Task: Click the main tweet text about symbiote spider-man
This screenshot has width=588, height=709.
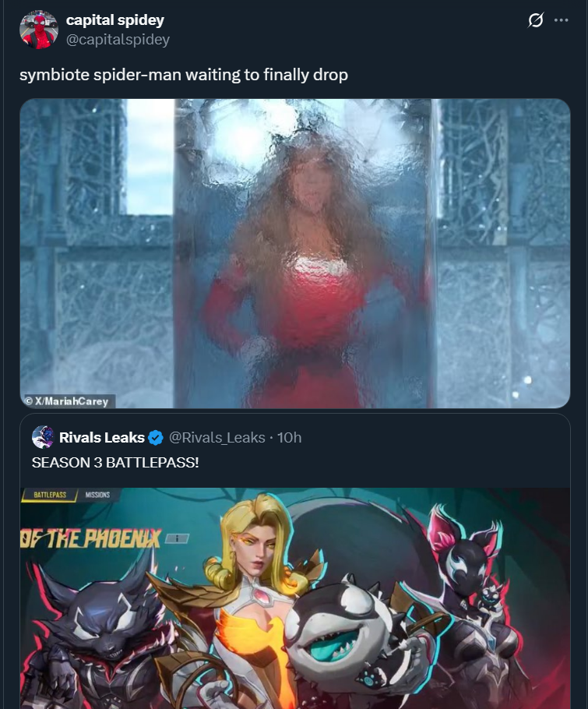Action: pyautogui.click(x=184, y=75)
